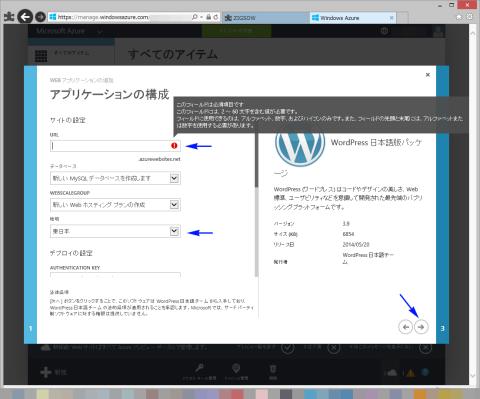Click into the URL text field

coord(115,146)
